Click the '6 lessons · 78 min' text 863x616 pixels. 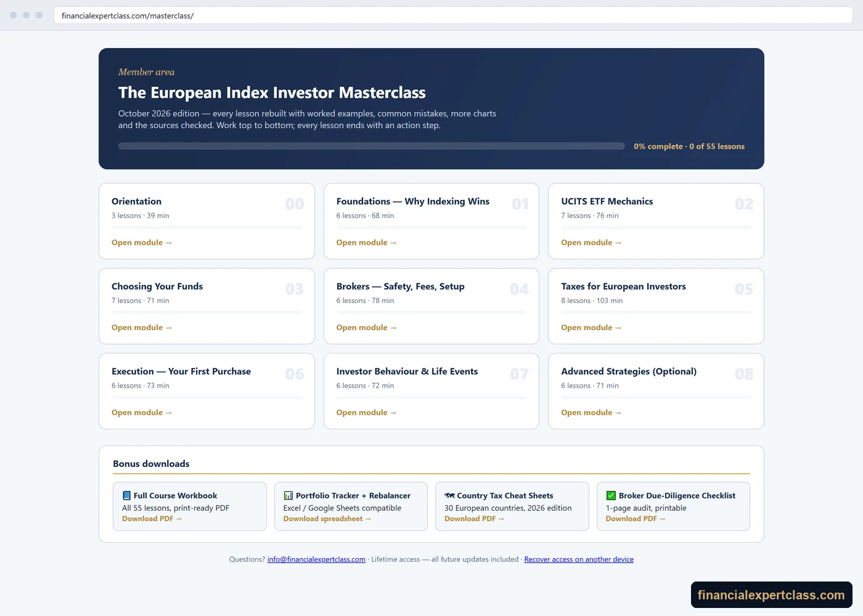pos(365,301)
